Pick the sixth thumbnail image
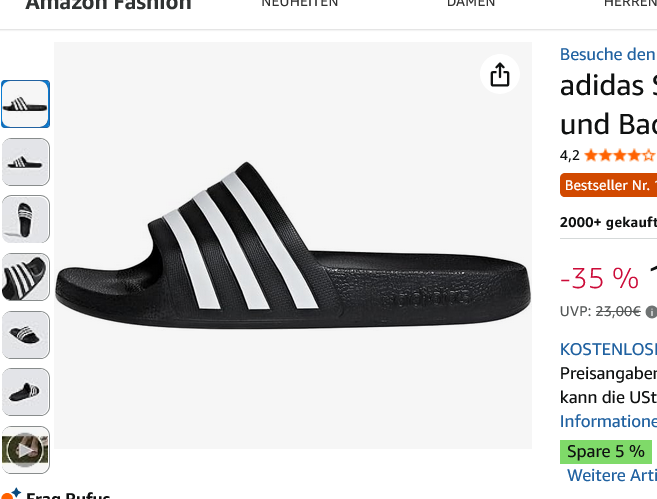The height and width of the screenshot is (499, 657). pos(26,392)
